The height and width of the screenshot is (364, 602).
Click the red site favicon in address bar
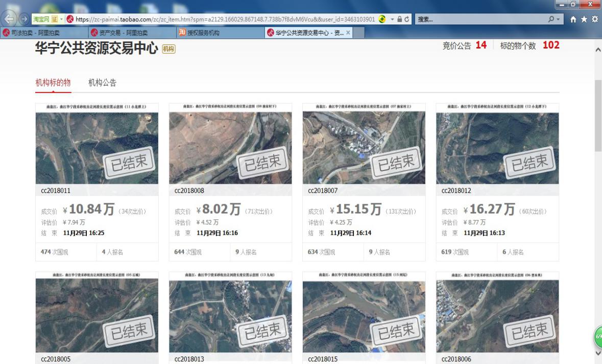[70, 19]
